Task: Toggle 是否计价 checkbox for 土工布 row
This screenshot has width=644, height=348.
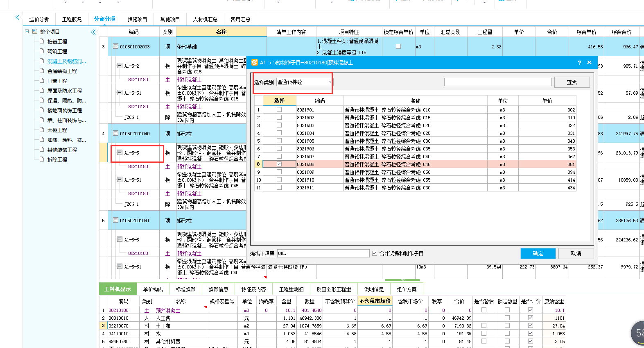Action: point(531,325)
